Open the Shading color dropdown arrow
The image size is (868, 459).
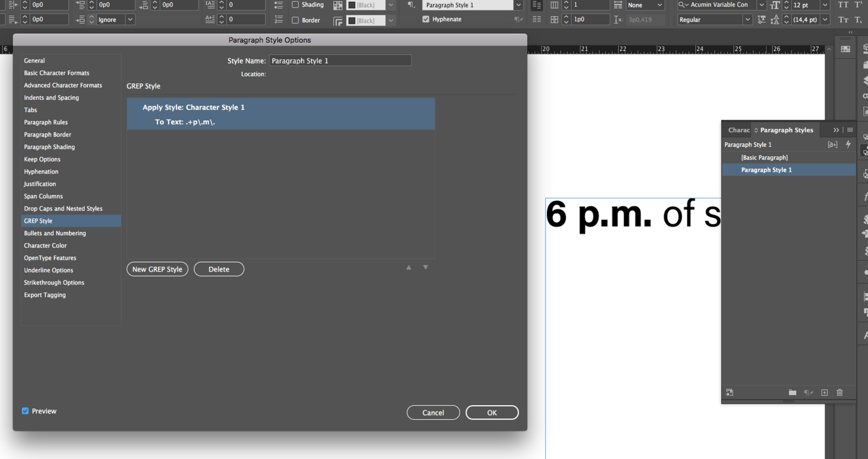coord(391,5)
